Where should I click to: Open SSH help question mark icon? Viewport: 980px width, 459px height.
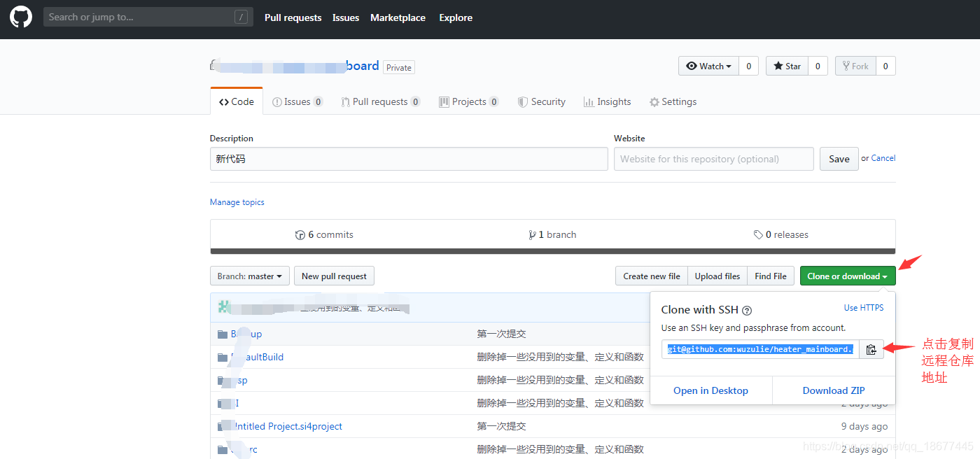pos(746,310)
